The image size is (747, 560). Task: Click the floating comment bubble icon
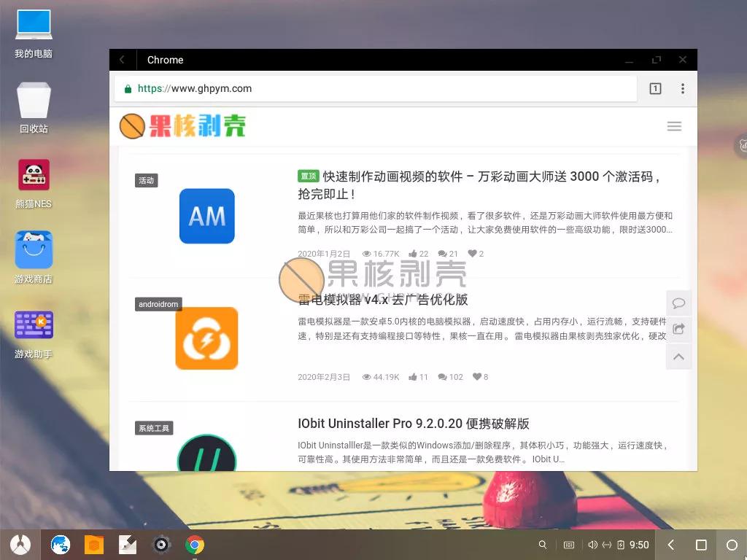pyautogui.click(x=678, y=303)
